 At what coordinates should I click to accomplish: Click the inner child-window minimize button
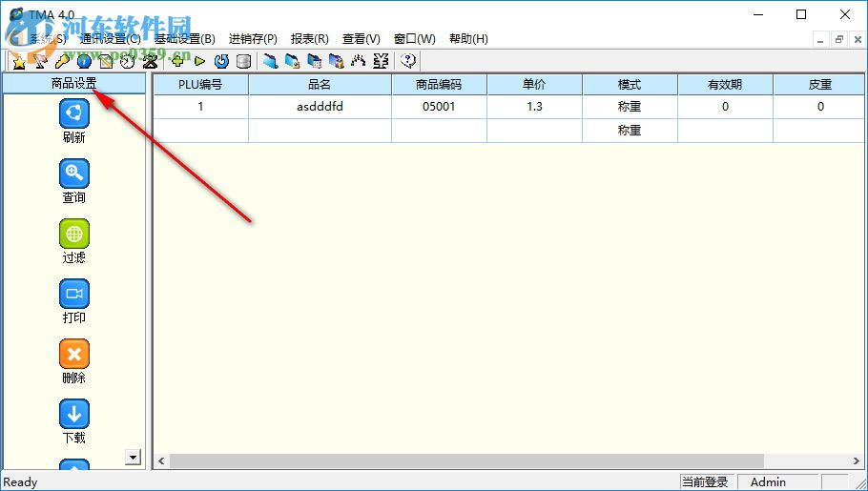click(821, 39)
